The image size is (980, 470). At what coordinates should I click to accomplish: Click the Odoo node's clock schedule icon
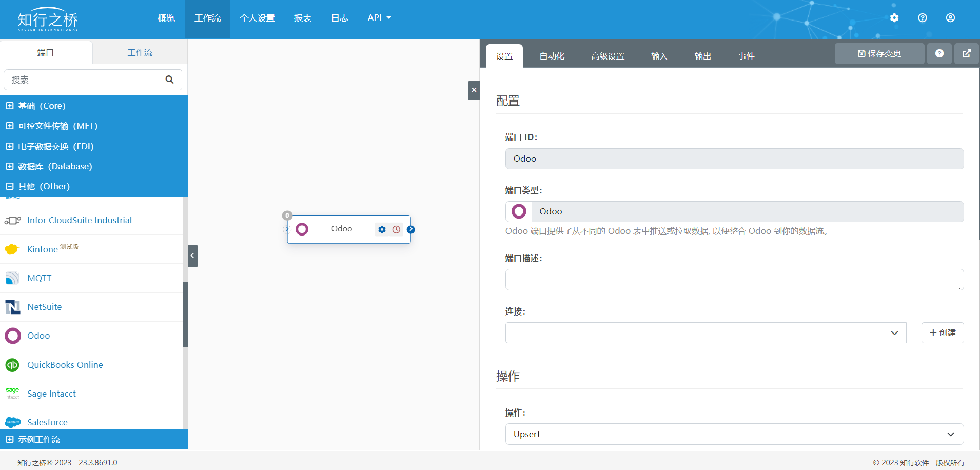[396, 229]
